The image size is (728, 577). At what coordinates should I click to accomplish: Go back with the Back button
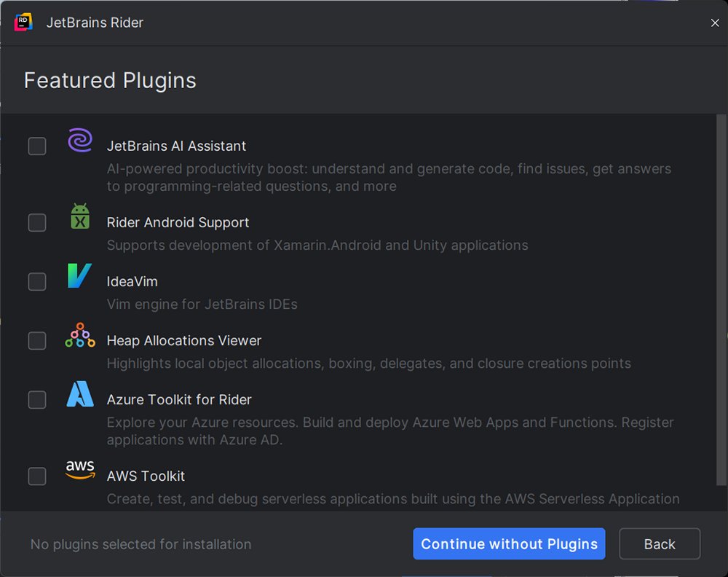(x=660, y=544)
